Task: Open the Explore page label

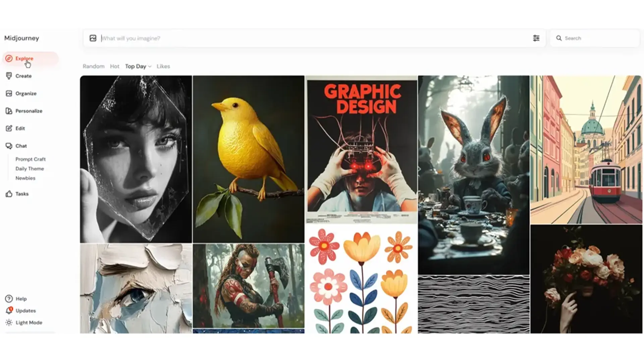Action: [24, 58]
